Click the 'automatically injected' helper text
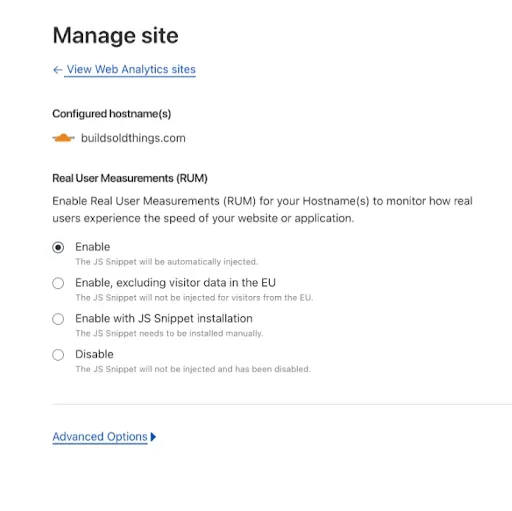Viewport: 512px width, 511px height. 167,262
